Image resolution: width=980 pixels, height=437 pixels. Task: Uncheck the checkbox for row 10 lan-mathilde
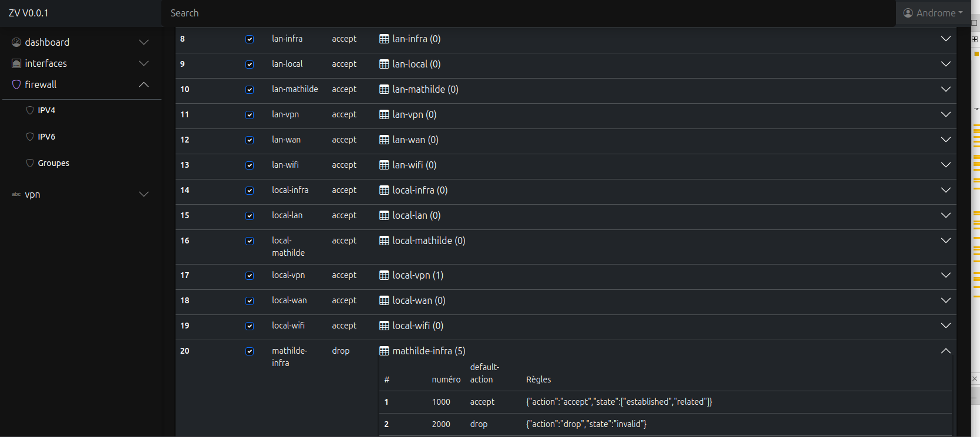250,90
